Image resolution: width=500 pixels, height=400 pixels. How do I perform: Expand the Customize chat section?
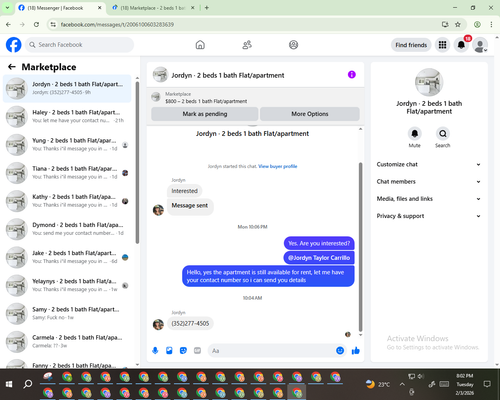(429, 164)
